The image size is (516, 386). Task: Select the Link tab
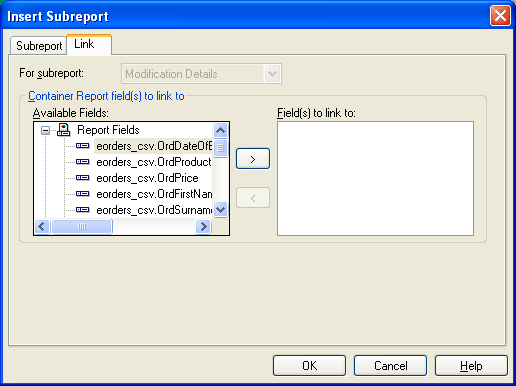[89, 44]
